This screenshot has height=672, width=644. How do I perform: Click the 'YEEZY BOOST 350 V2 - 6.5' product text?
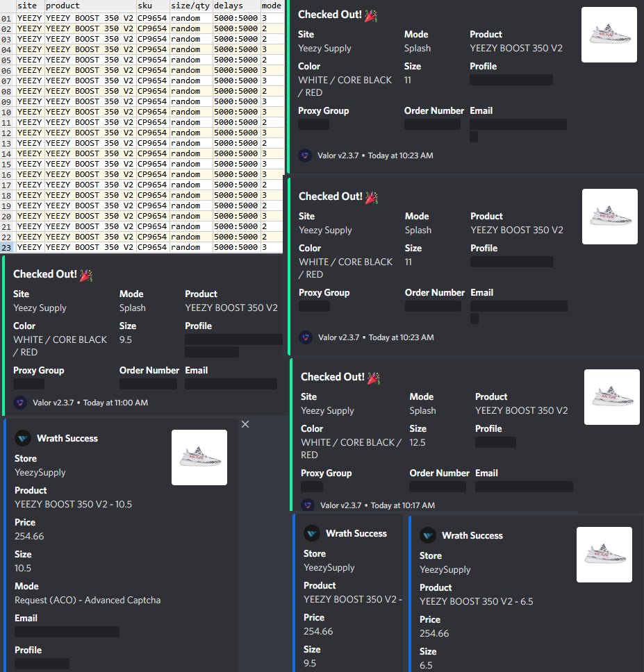[477, 601]
